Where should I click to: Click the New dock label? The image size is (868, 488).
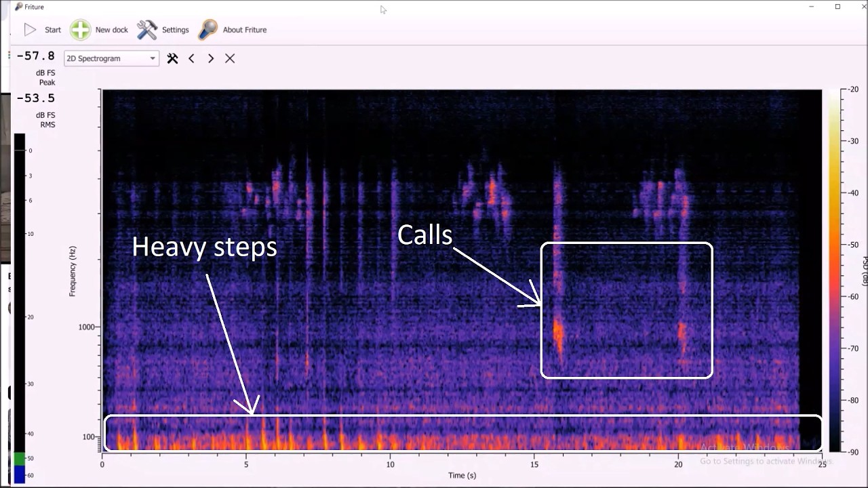(112, 30)
